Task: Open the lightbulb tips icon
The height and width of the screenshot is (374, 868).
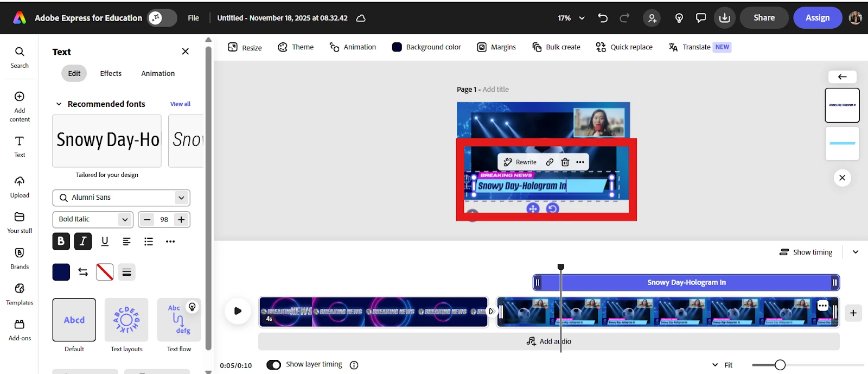Action: tap(679, 18)
